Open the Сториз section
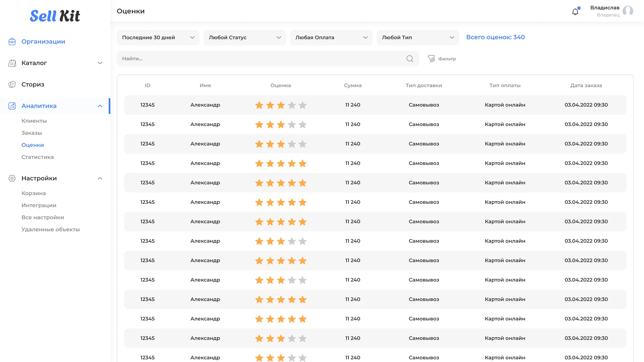644x362 pixels. pos(33,84)
